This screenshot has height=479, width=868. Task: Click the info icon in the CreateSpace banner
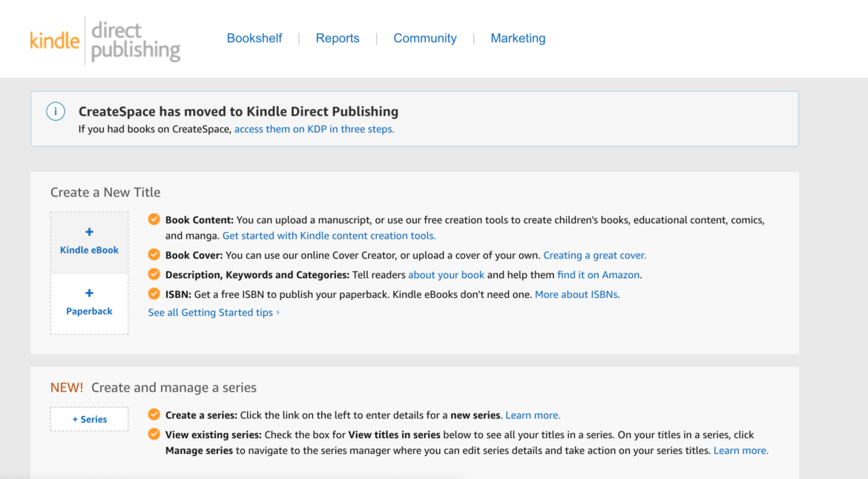pos(56,111)
